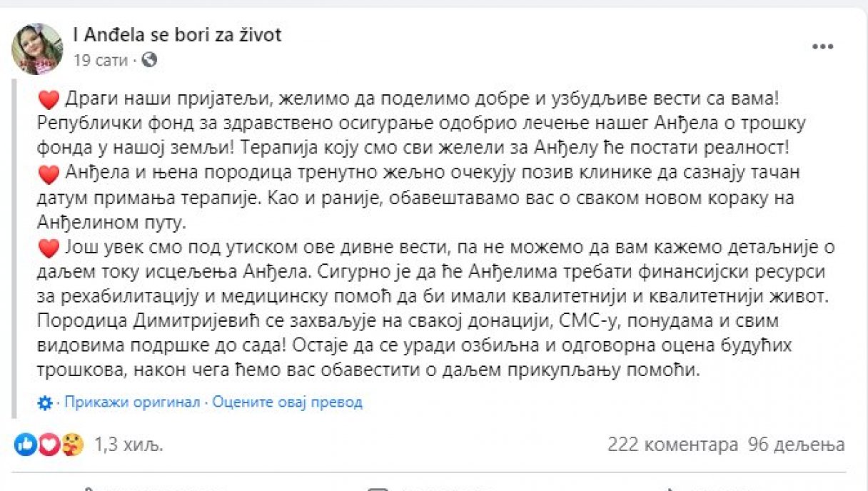This screenshot has height=491, width=868.
Task: Open the three-dot post options menu
Action: 823,47
